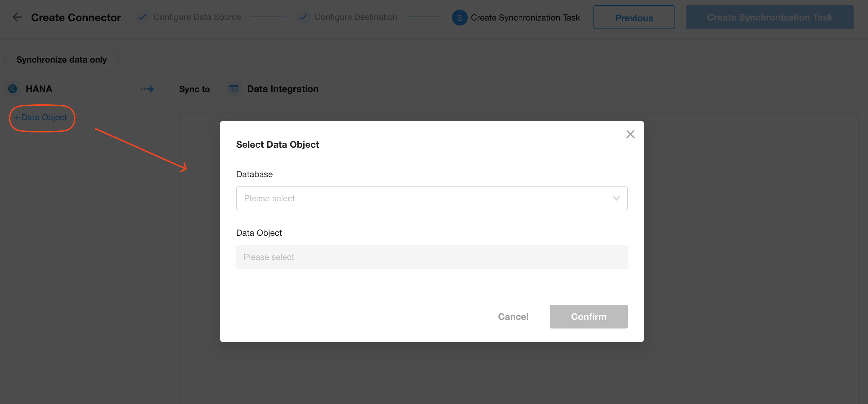
Task: Open the Database dropdown
Action: 432,198
